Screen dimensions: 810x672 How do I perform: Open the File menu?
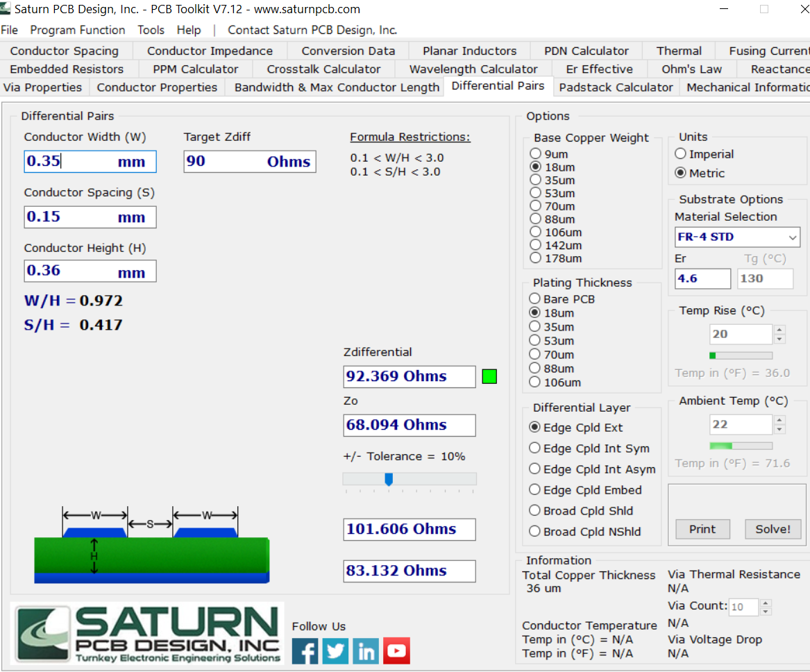pyautogui.click(x=9, y=30)
